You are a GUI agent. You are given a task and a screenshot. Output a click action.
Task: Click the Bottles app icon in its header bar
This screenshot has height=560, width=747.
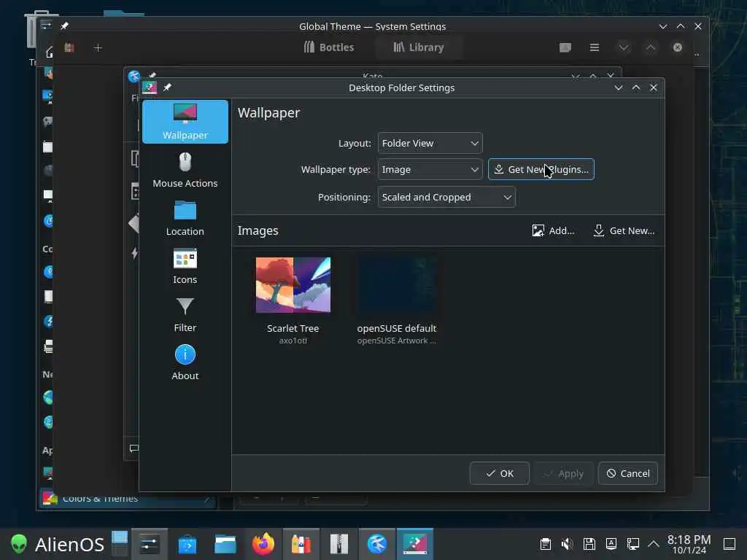coord(69,47)
